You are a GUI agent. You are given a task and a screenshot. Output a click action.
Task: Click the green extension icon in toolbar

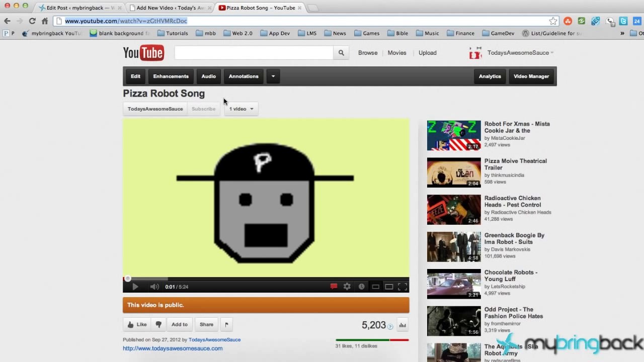[582, 21]
